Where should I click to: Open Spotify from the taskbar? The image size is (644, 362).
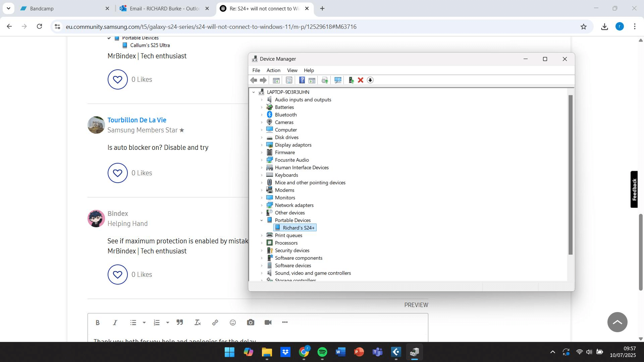pos(322,352)
